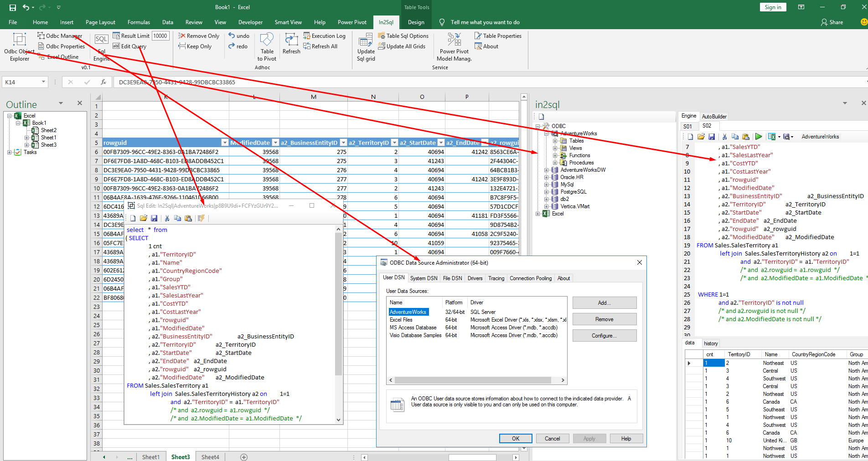Click Update All Grids
This screenshot has height=461, width=868.
(x=402, y=46)
